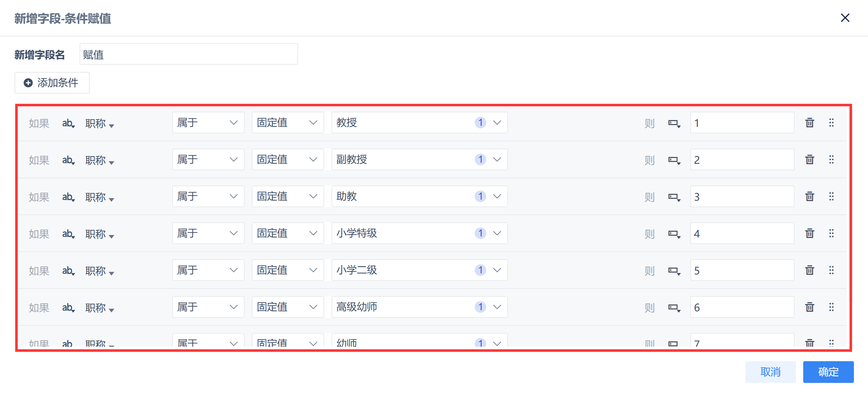Close the 新增字段-条件赋值 dialog

point(845,18)
